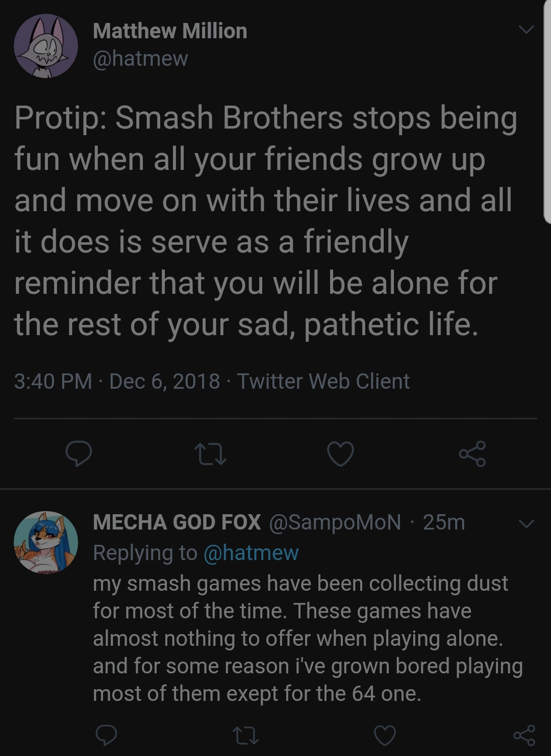Click the scrollbar handle on the right edge
Image resolution: width=551 pixels, height=756 pixels.
(547, 112)
